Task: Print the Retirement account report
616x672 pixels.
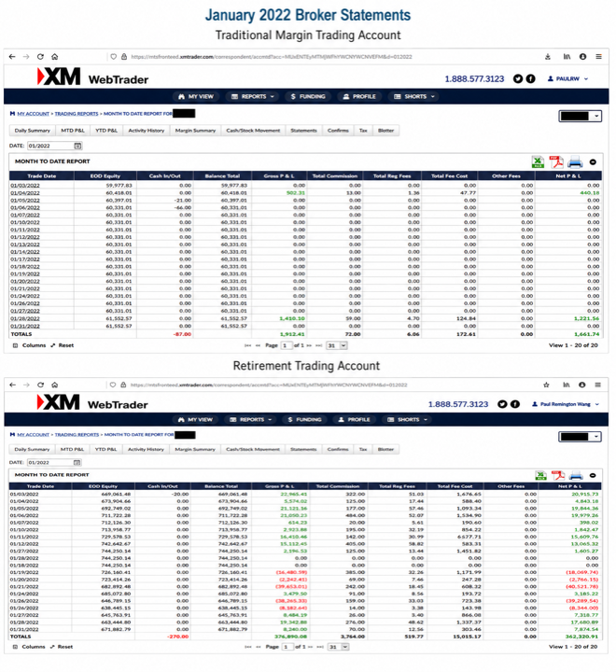Action: (576, 475)
